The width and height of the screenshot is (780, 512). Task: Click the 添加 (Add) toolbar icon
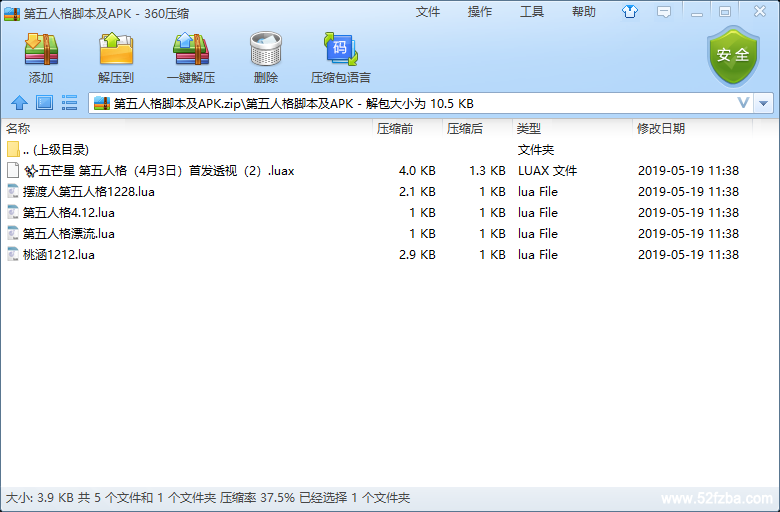(41, 57)
